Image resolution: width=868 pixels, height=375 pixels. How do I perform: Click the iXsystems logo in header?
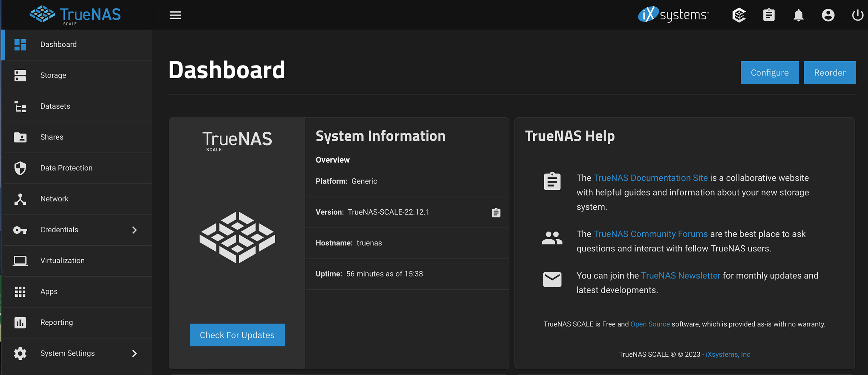(673, 15)
